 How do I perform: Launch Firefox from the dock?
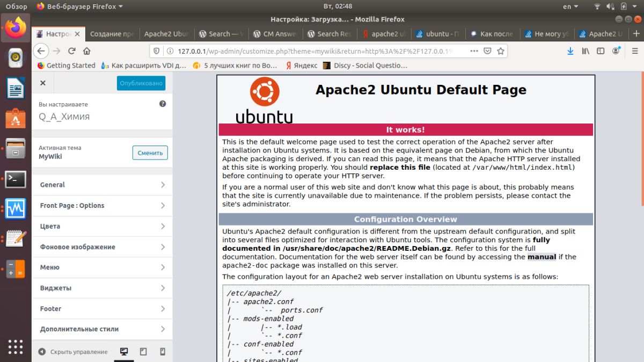click(16, 28)
